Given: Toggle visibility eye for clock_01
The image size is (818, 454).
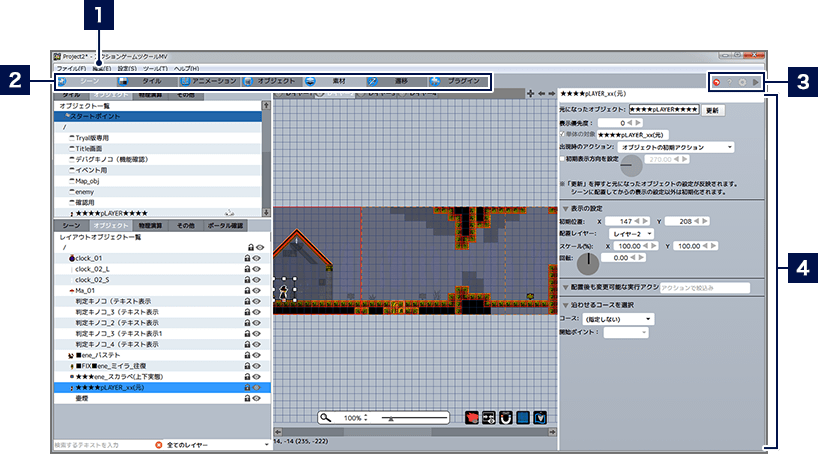Looking at the screenshot, I should point(257,257).
